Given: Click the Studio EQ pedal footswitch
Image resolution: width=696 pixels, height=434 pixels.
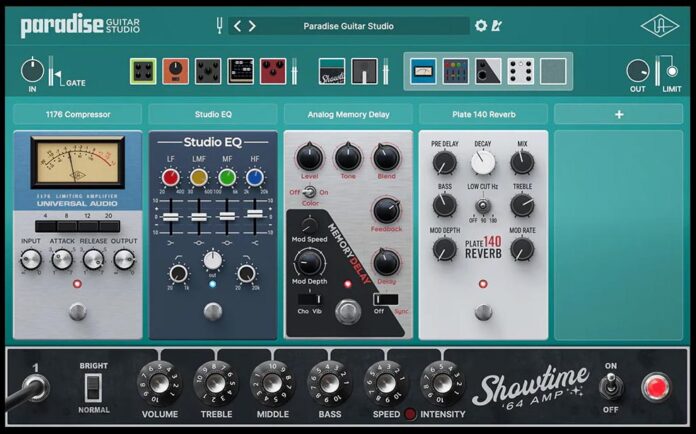Looking at the screenshot, I should click(x=213, y=312).
